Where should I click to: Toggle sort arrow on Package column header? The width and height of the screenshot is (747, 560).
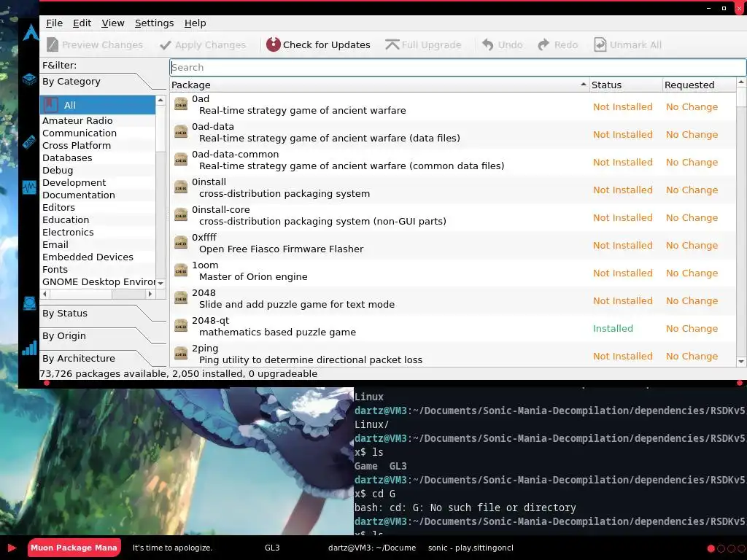583,85
